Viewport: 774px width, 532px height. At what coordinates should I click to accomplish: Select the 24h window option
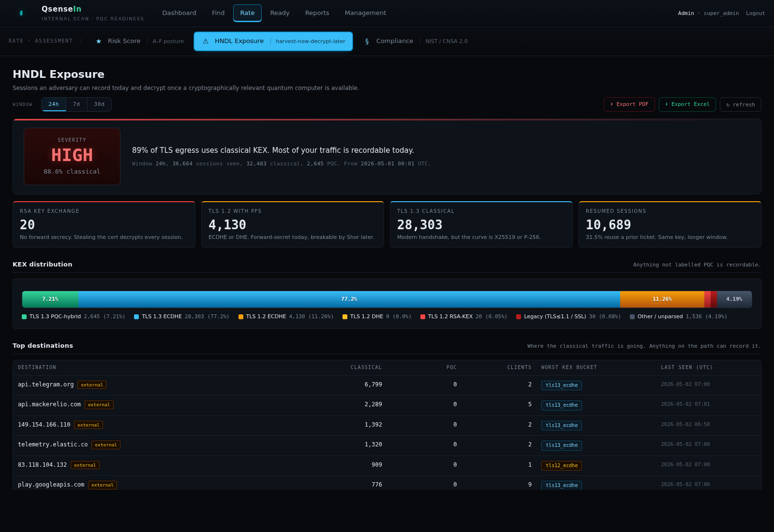coord(54,104)
